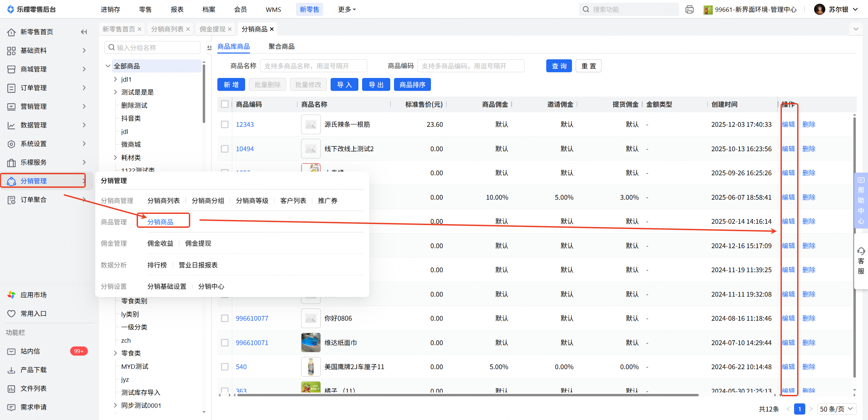Open the 50条/页 page size dropdown
The width and height of the screenshot is (868, 420).
[x=836, y=409]
